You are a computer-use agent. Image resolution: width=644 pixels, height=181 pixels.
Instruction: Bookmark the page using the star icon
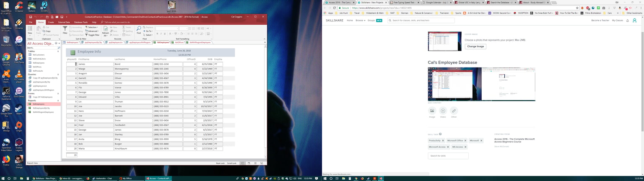[577, 8]
